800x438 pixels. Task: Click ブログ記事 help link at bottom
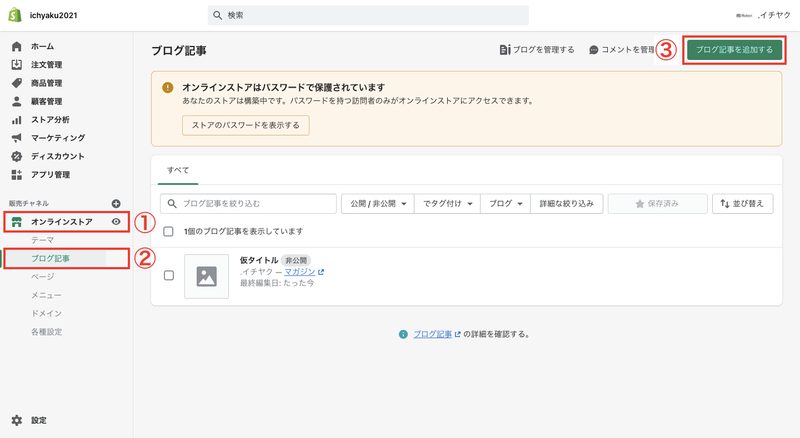click(x=433, y=334)
